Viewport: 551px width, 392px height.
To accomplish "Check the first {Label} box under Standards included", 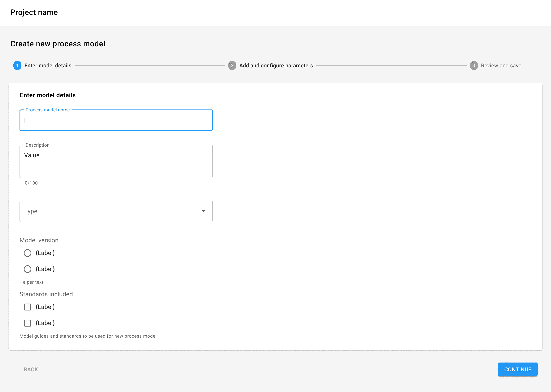I will (28, 307).
